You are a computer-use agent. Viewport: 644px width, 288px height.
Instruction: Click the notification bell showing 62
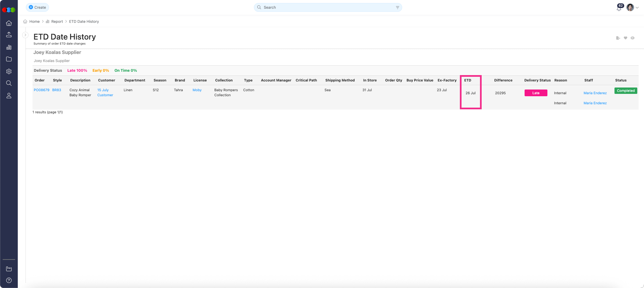click(x=619, y=8)
